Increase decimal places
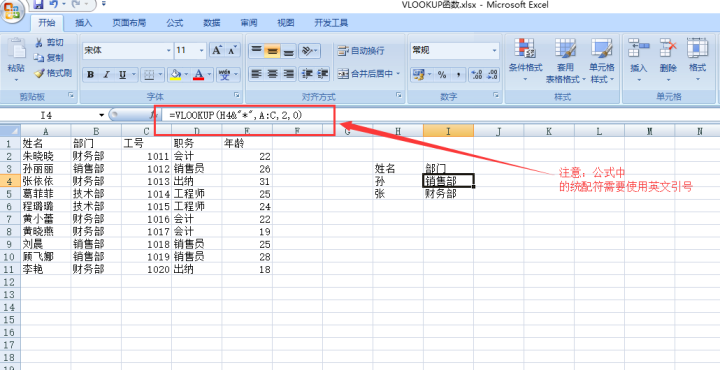 (x=477, y=74)
